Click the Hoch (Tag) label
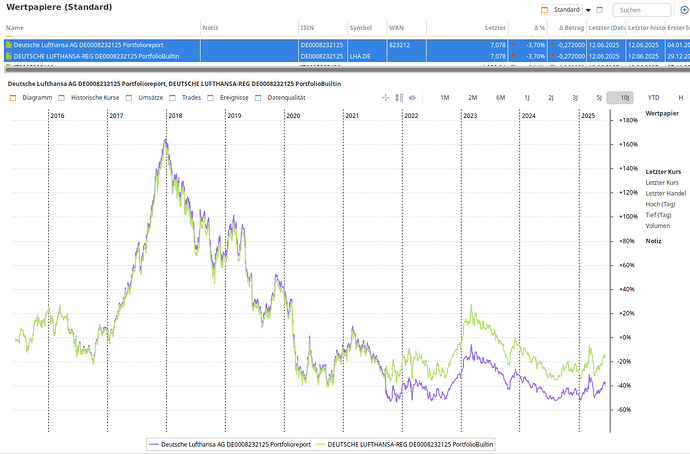690x454 pixels. [x=661, y=204]
